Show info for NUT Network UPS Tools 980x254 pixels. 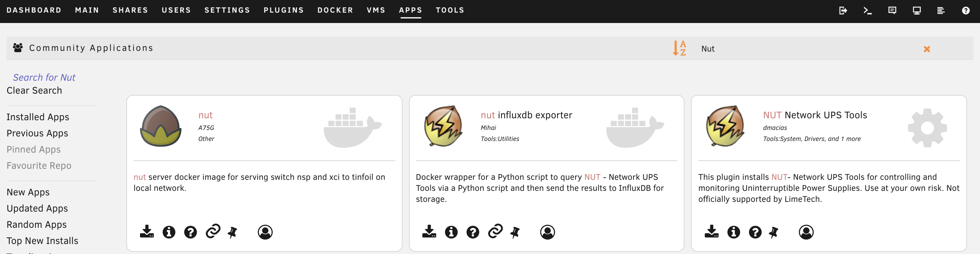733,232
